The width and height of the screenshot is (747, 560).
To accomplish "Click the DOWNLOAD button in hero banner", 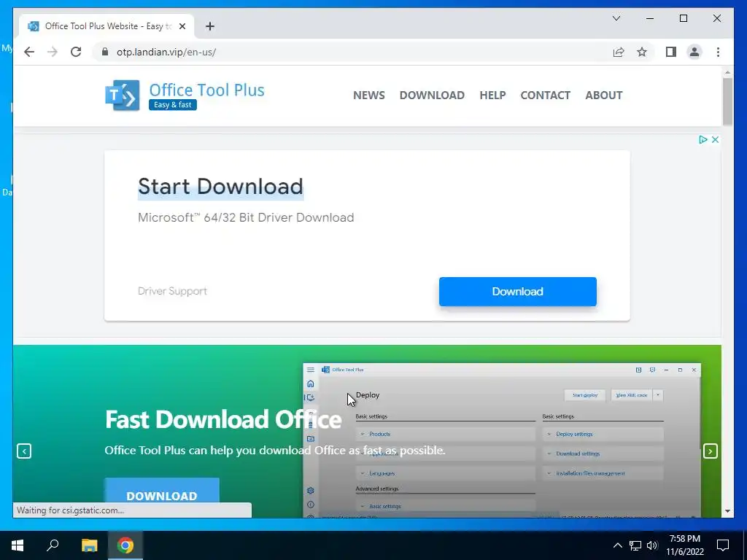I will pyautogui.click(x=162, y=491).
